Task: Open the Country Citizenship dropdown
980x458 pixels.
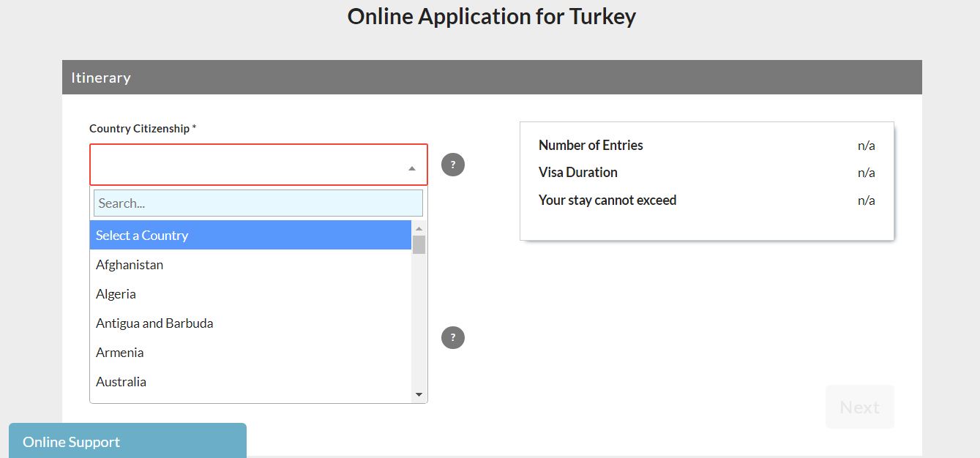Action: tap(258, 165)
